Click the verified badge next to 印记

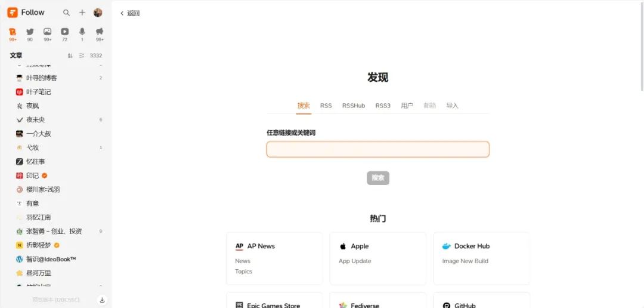pyautogui.click(x=44, y=175)
